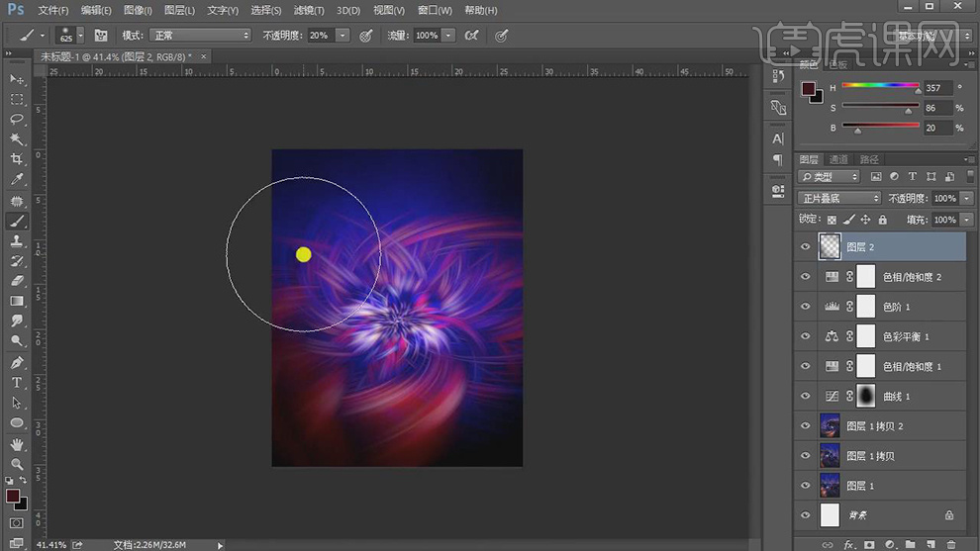
Task: Pick the Eyedropper tool
Action: [x=17, y=180]
